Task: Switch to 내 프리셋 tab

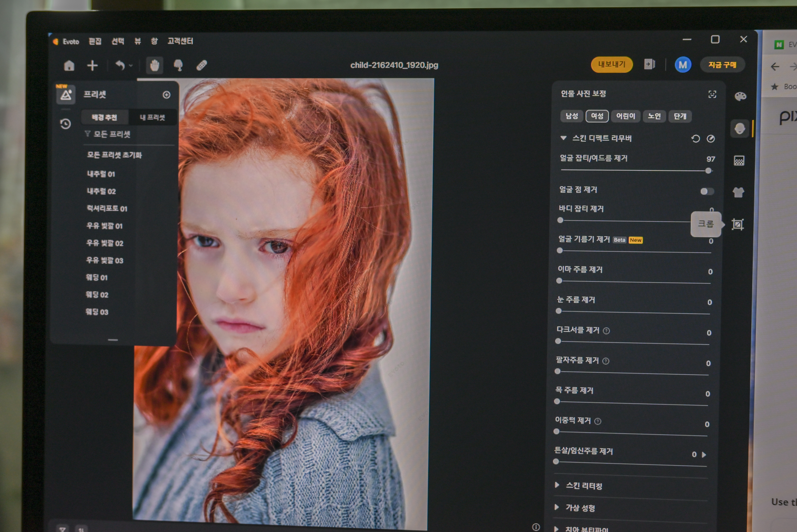Action: pyautogui.click(x=152, y=117)
